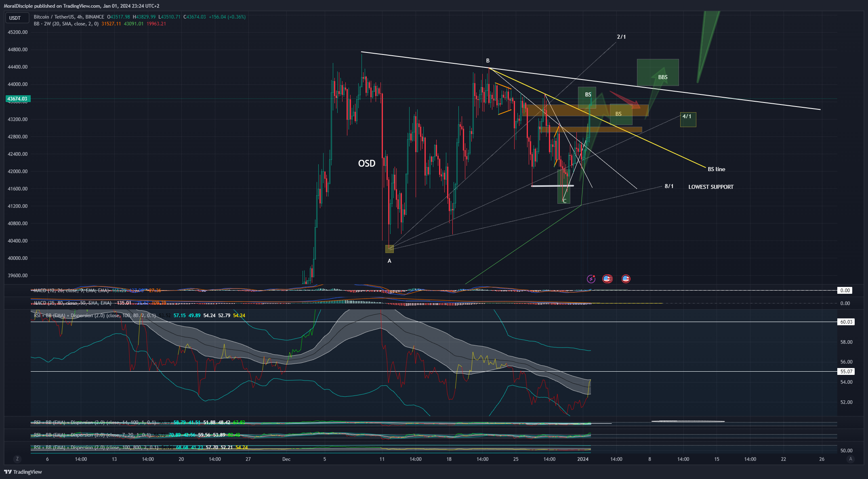Click the highlighted 0.00 MACD scale label

pyautogui.click(x=845, y=291)
